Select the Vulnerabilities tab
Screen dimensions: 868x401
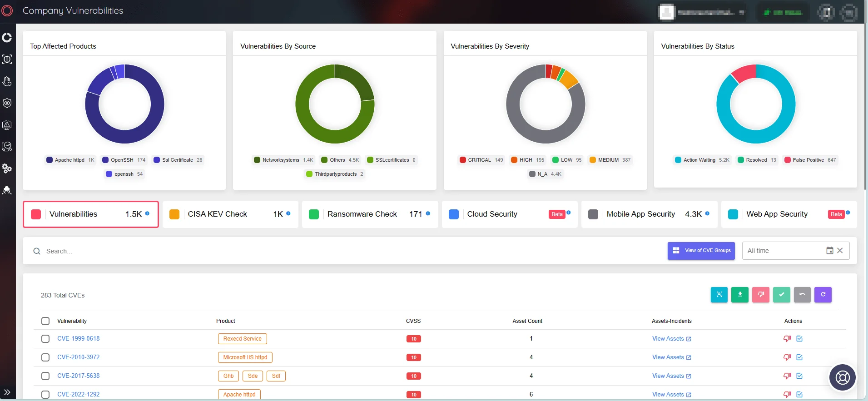(91, 214)
